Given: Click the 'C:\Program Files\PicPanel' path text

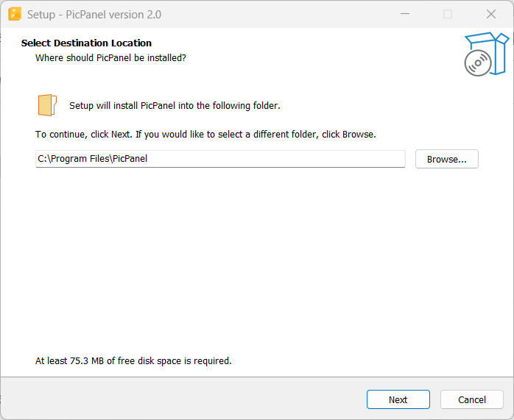Looking at the screenshot, I should (x=93, y=159).
